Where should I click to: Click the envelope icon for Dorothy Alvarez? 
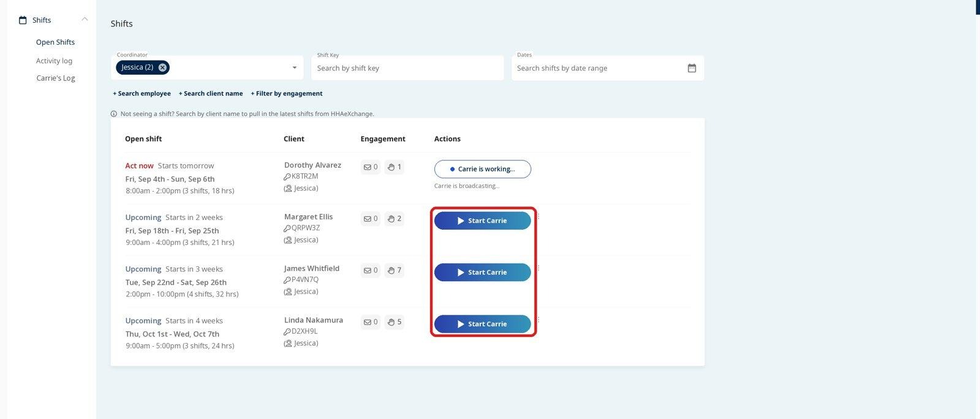click(367, 167)
